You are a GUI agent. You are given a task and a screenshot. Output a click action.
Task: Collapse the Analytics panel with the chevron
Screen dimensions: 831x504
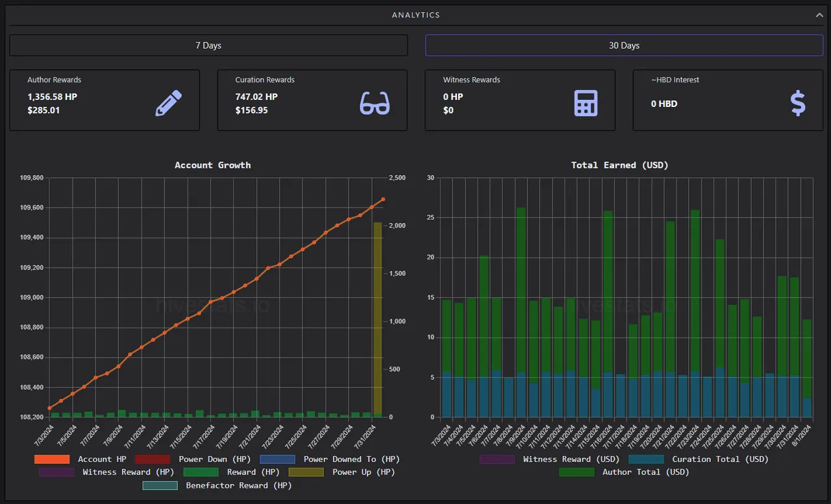pyautogui.click(x=819, y=14)
